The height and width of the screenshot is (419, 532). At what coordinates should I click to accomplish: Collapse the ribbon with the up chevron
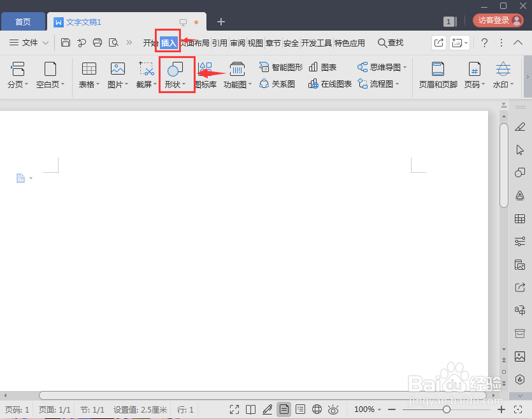[518, 43]
